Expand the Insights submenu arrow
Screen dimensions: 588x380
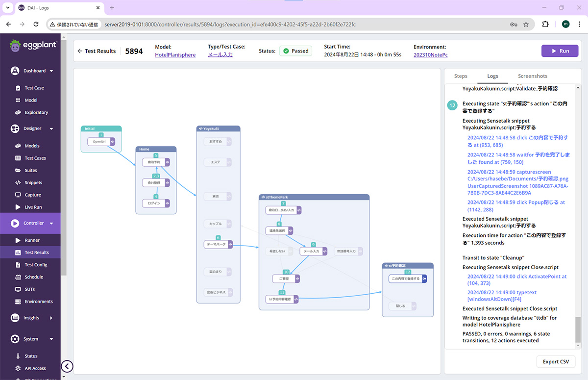coord(51,318)
